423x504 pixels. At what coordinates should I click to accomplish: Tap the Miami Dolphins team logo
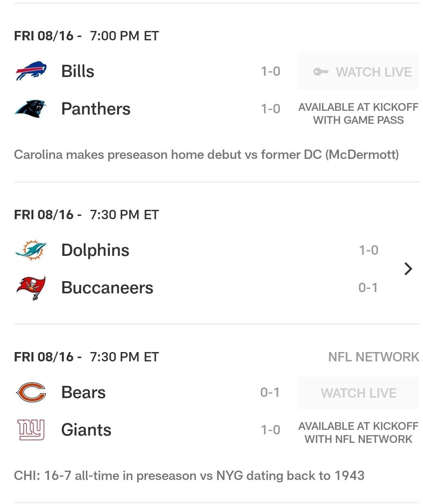coord(31,250)
